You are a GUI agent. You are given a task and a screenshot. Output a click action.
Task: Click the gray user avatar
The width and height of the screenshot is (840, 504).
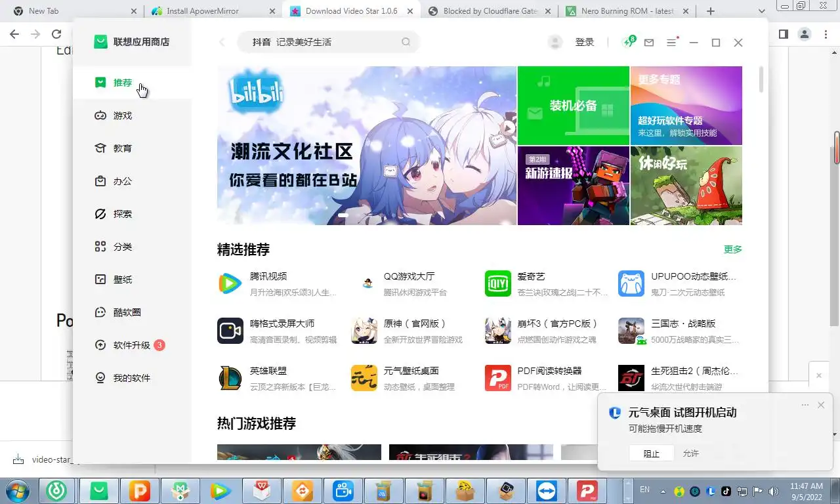click(x=555, y=42)
